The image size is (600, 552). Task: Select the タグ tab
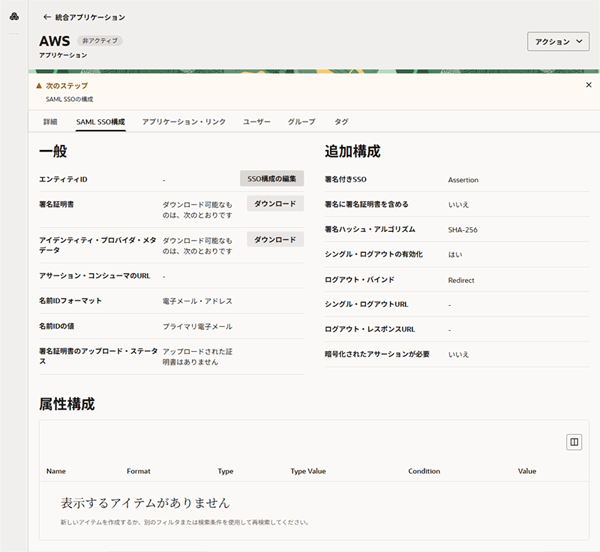pos(341,122)
